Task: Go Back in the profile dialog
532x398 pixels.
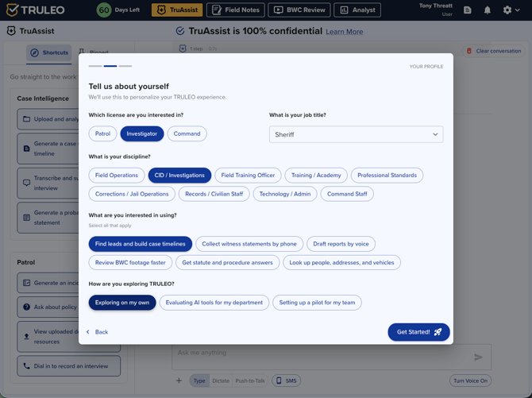Action: (97, 332)
